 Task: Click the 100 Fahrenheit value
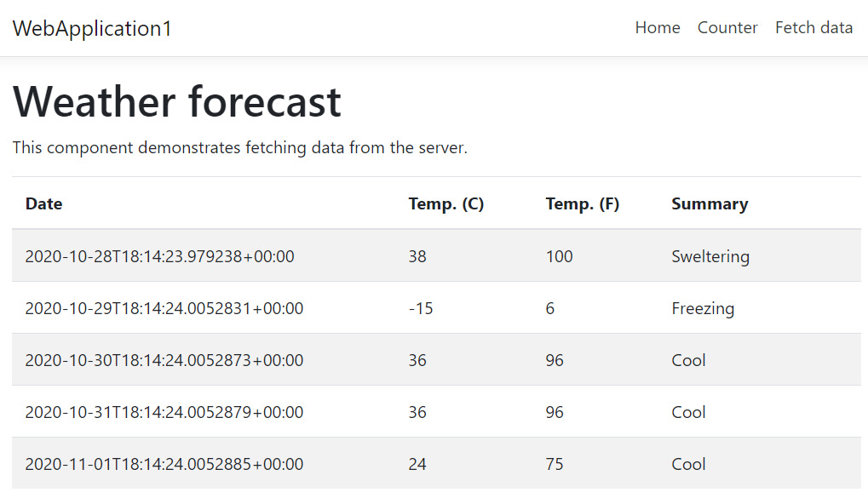pyautogui.click(x=559, y=255)
